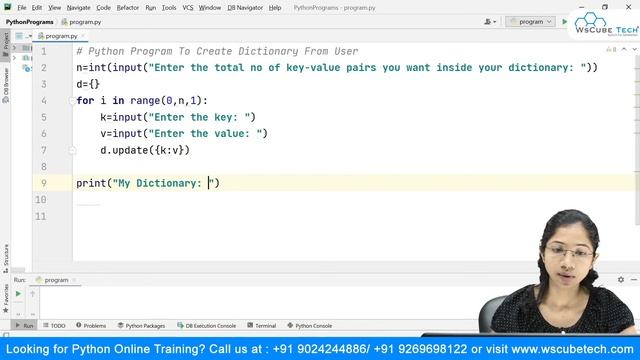Toggle tool window bars button in status bar
Image resolution: width=640 pixels, height=360 pixels.
pos(6,335)
